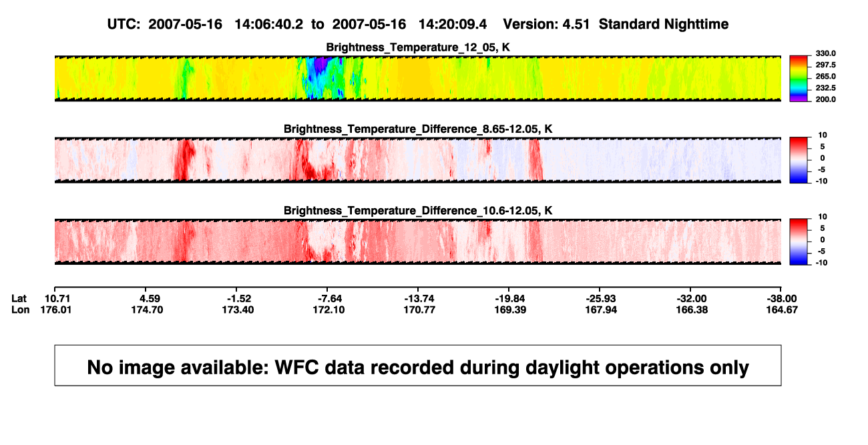Click the 265.0 color bar label
This screenshot has width=868, height=445.
pos(827,77)
